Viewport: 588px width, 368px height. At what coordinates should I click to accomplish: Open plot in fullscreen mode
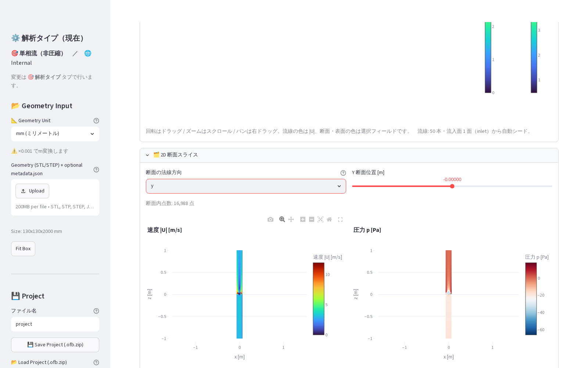(340, 219)
